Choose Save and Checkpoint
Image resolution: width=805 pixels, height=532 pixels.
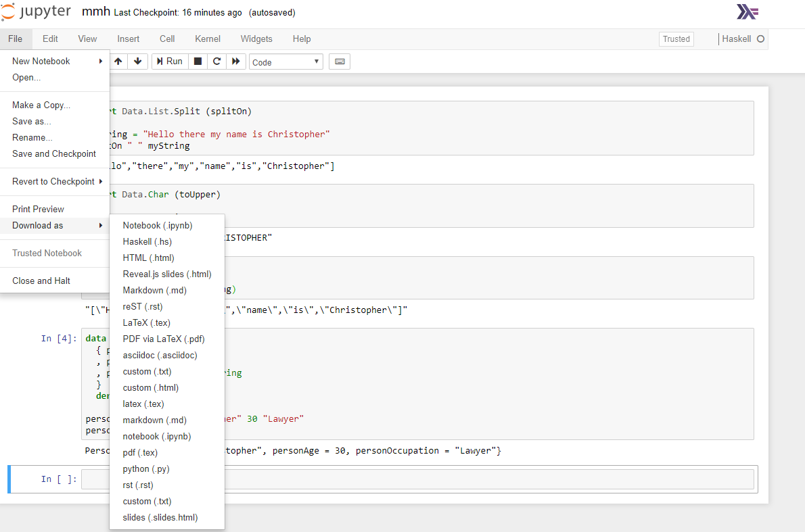(55, 154)
